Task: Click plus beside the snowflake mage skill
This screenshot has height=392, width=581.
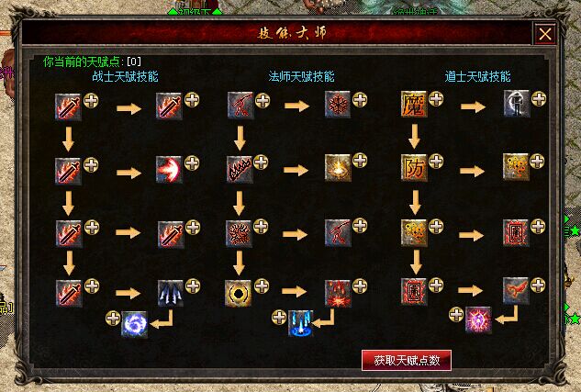Action: click(x=360, y=100)
